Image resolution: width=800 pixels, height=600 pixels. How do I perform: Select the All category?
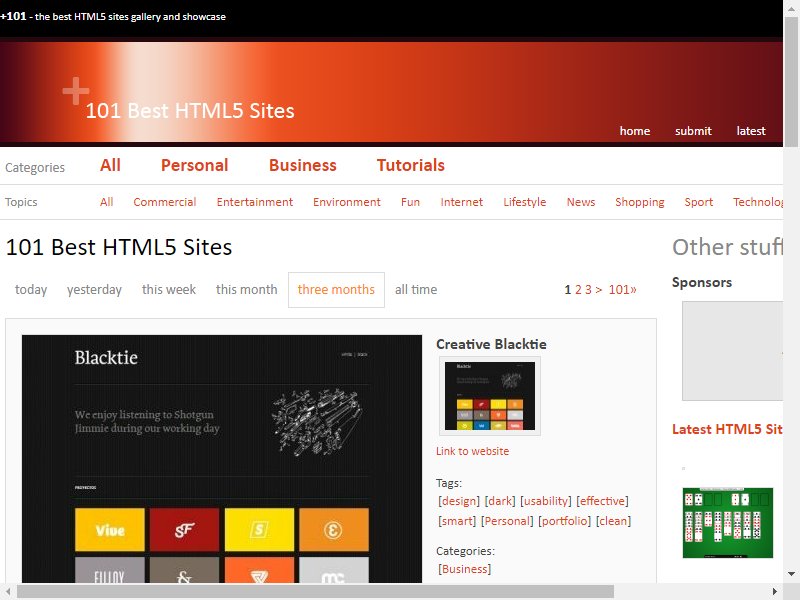[x=110, y=165]
